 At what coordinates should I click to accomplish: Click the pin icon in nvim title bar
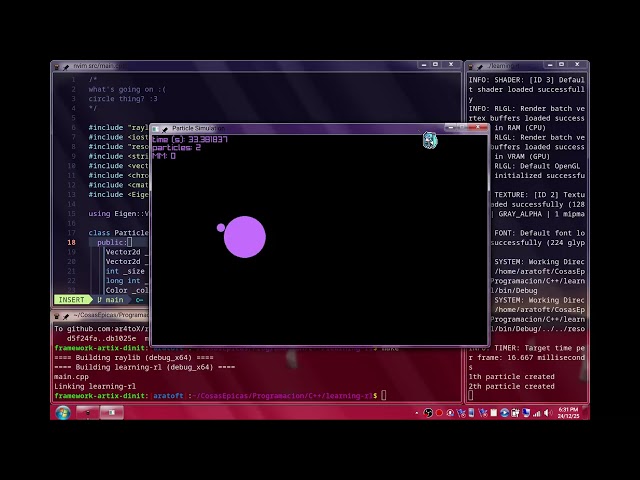(x=66, y=67)
